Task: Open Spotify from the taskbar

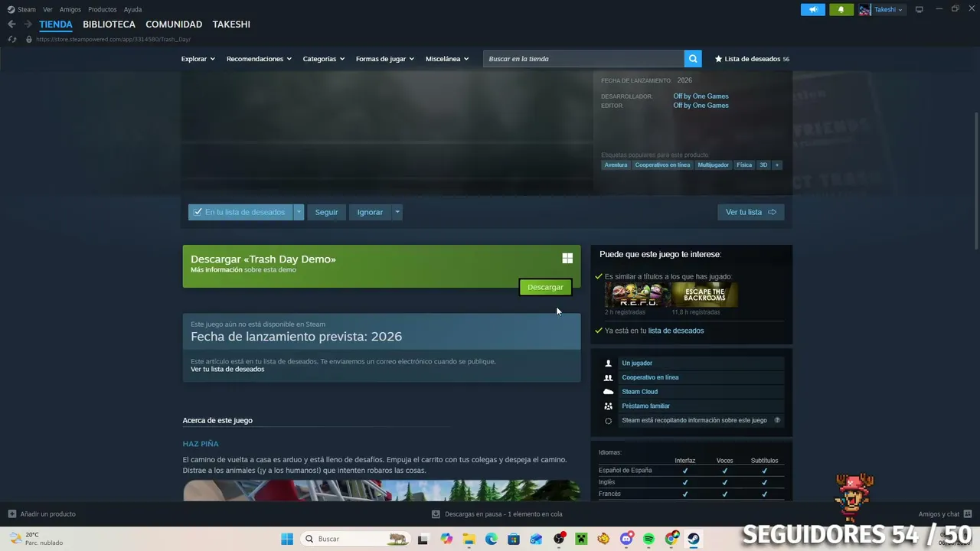Action: pos(649,539)
